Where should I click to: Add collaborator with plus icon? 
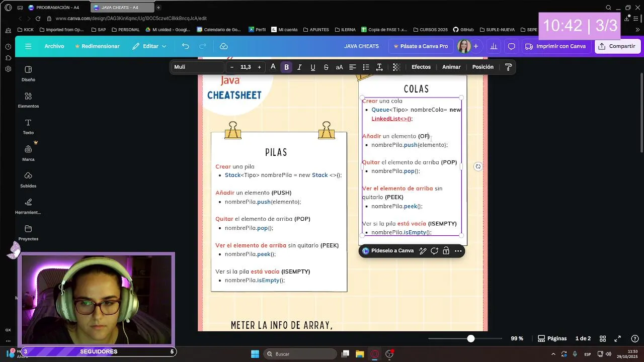point(476,46)
